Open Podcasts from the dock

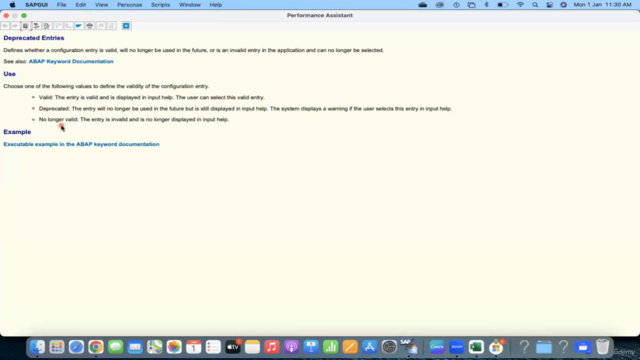point(291,347)
